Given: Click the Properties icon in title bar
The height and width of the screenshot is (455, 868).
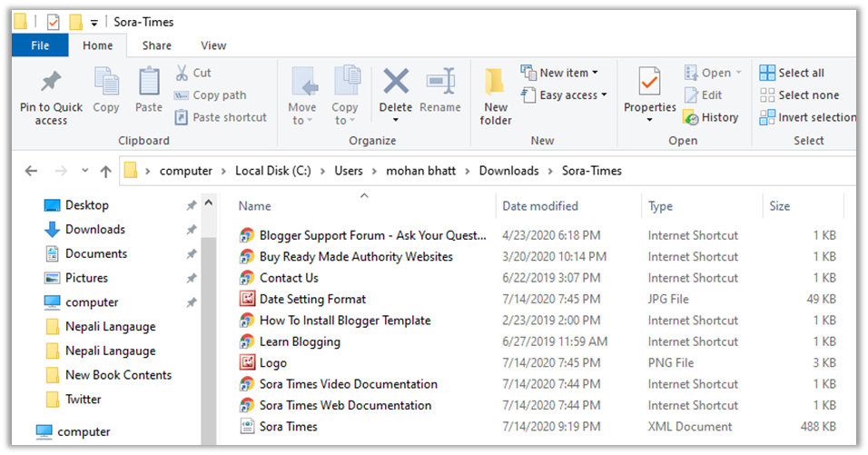Looking at the screenshot, I should (54, 22).
